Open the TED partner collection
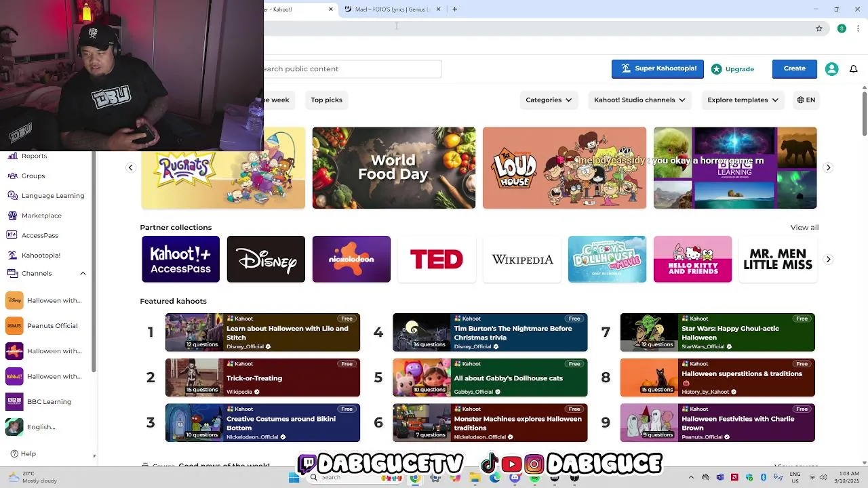Screen dimensions: 868x488 pyautogui.click(x=437, y=259)
